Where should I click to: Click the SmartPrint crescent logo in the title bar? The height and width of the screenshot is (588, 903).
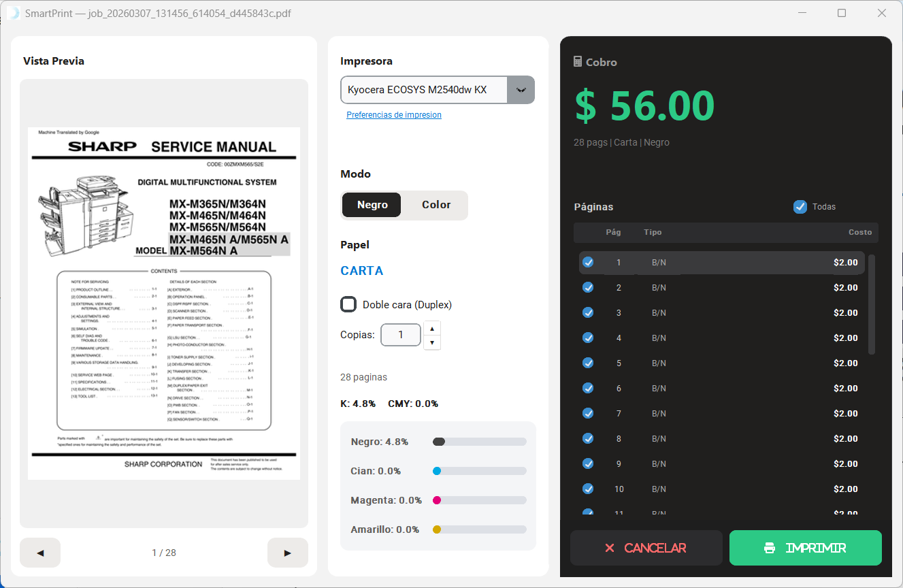[14, 12]
